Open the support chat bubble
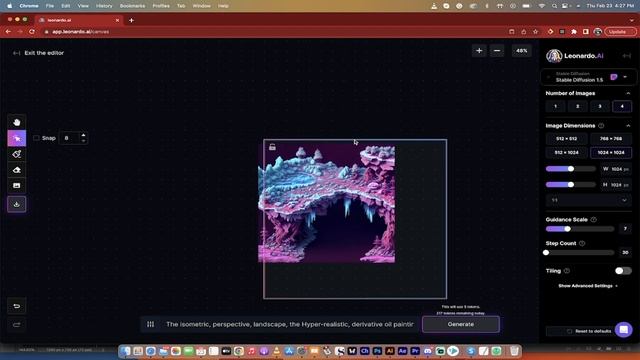 pos(624,329)
